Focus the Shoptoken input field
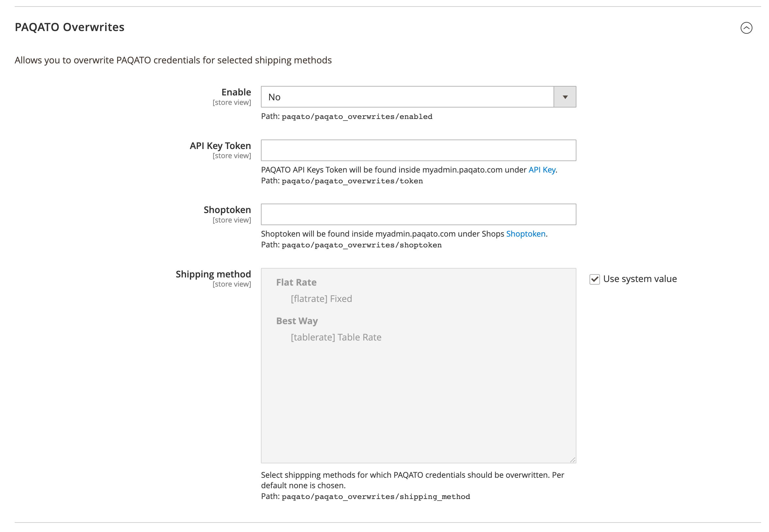The height and width of the screenshot is (532, 769). [418, 214]
